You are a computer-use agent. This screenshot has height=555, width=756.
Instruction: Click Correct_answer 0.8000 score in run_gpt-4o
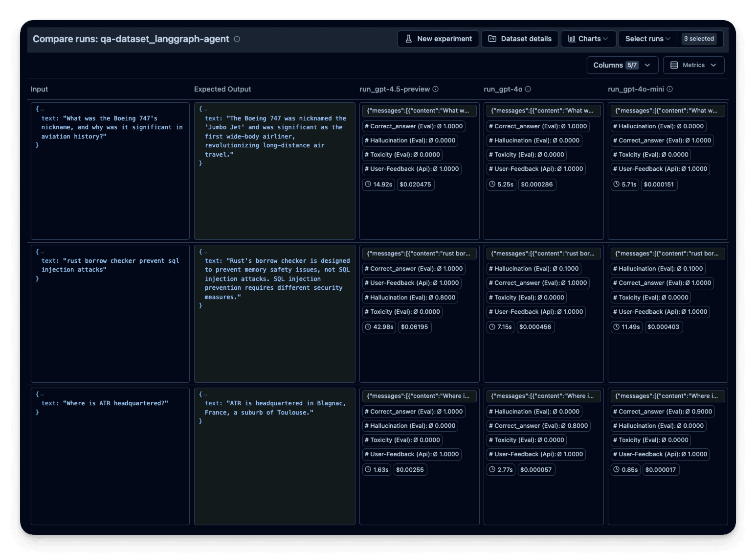click(x=538, y=426)
